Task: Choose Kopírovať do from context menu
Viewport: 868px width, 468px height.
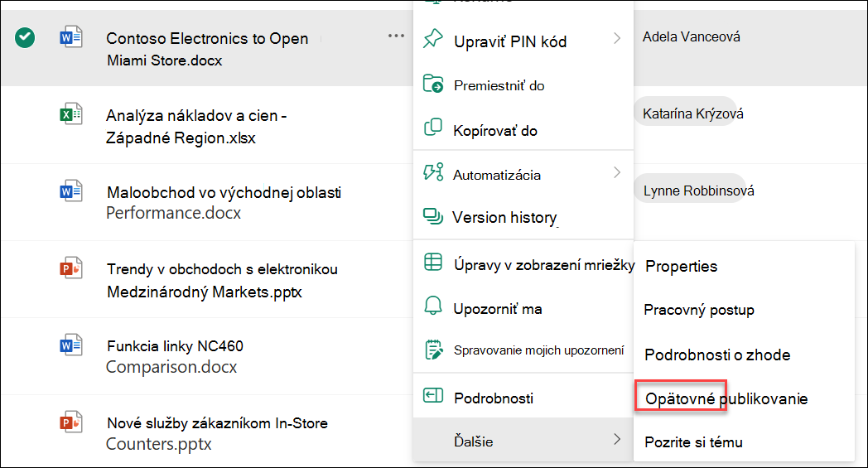Action: pos(523,129)
